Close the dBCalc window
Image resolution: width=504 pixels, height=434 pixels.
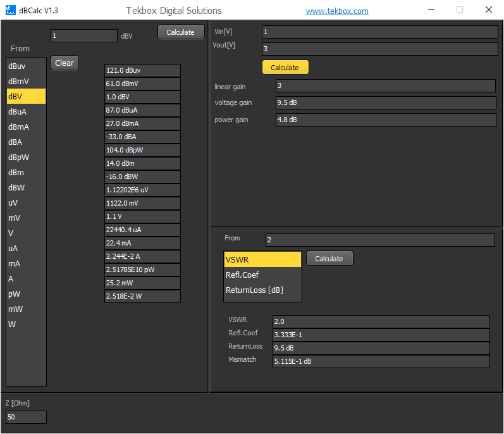pos(489,9)
